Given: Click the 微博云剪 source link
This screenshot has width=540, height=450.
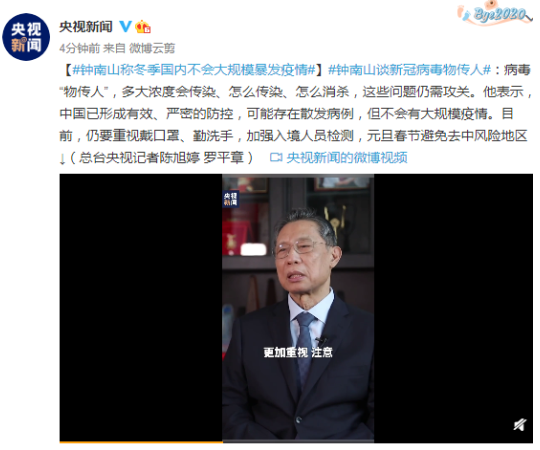Looking at the screenshot, I should (x=152, y=48).
